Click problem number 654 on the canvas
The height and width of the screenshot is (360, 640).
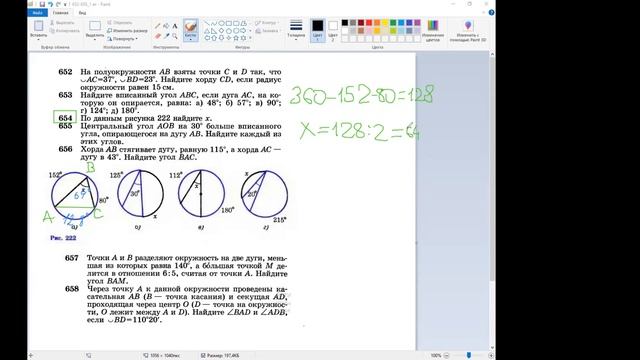click(65, 118)
